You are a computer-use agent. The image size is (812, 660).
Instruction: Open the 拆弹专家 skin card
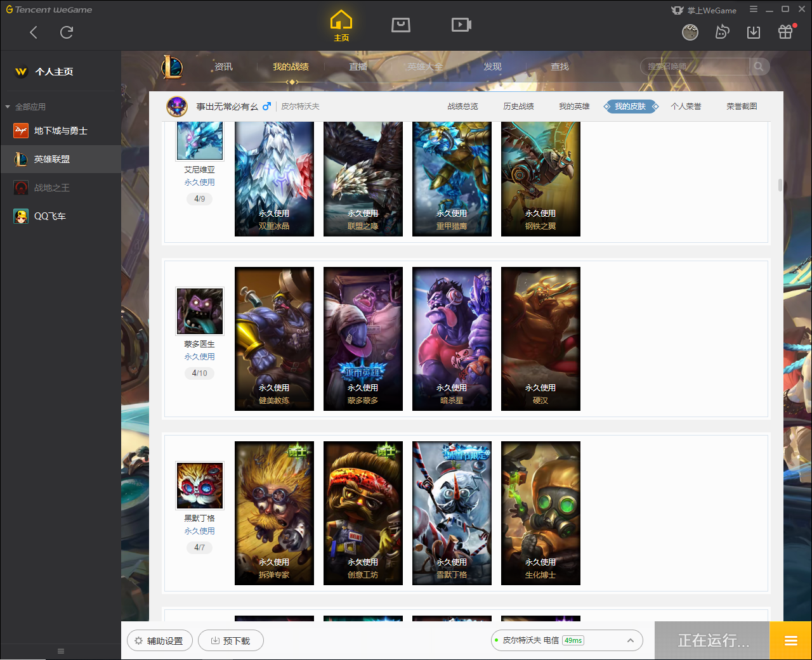click(274, 513)
